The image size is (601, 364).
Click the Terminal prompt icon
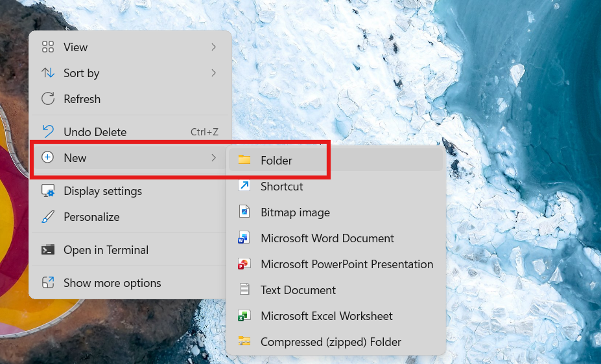point(48,249)
